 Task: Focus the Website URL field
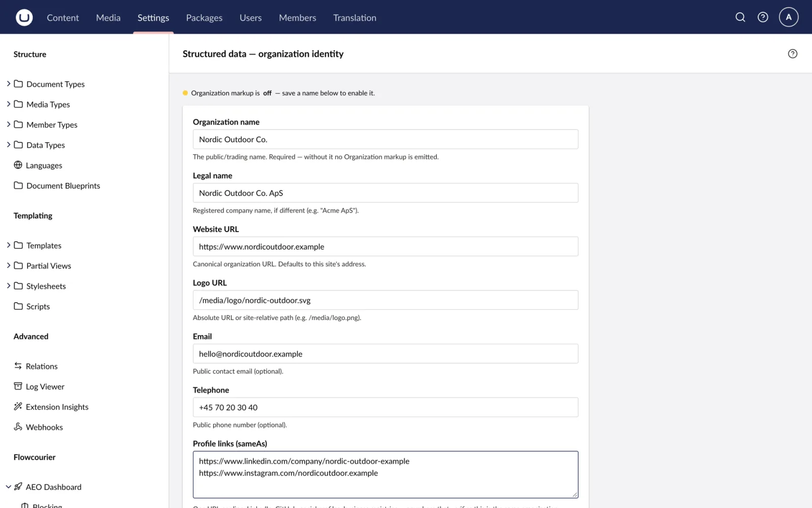pyautogui.click(x=385, y=246)
